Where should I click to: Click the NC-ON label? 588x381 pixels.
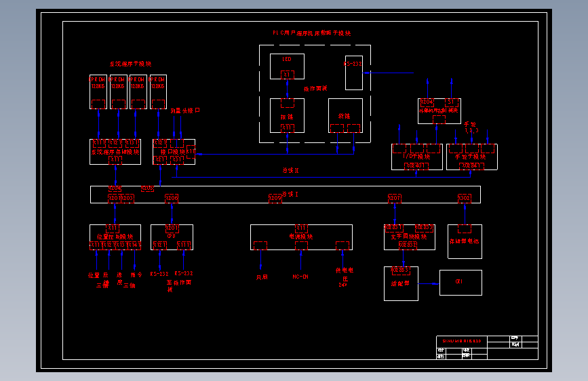pyautogui.click(x=300, y=277)
